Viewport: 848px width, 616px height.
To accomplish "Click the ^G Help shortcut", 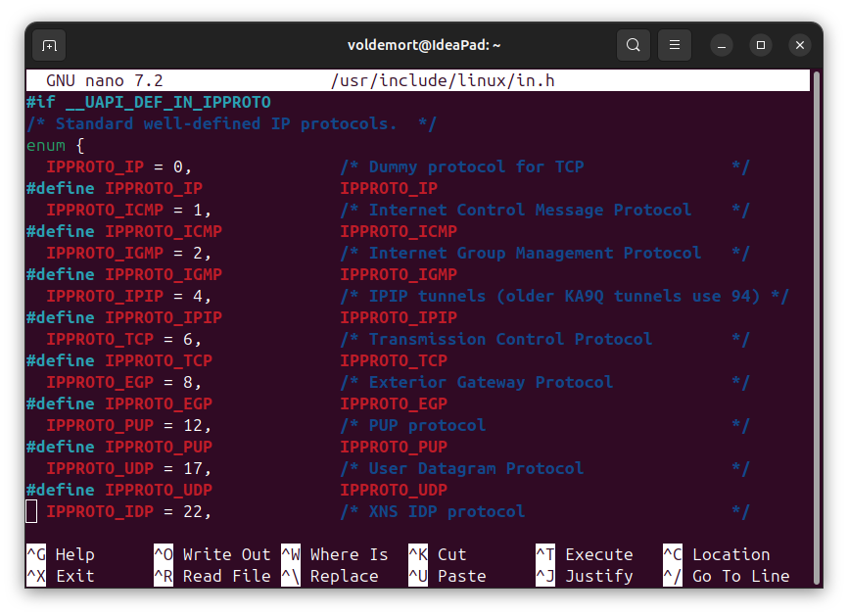I will (61, 554).
